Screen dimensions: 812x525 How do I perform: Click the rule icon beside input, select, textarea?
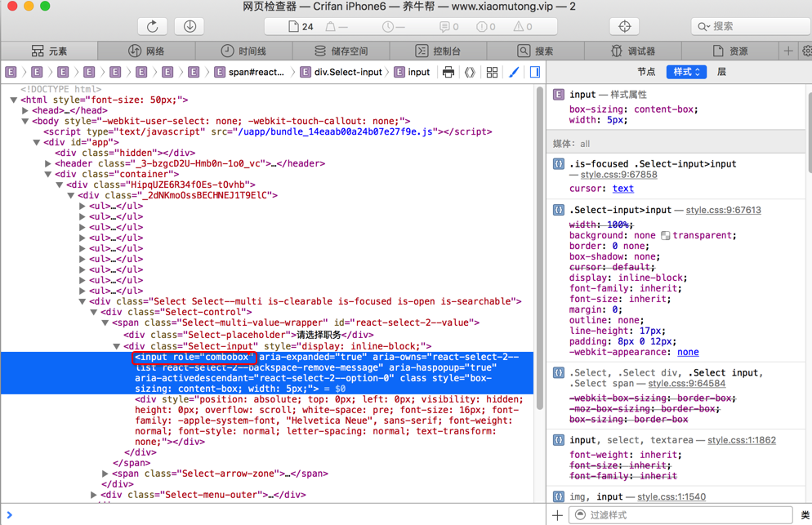pos(558,440)
